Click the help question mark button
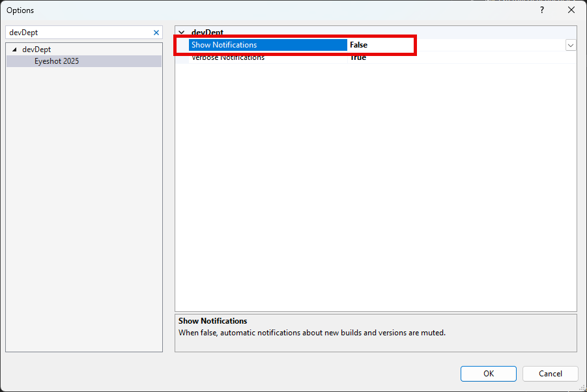 (x=541, y=10)
